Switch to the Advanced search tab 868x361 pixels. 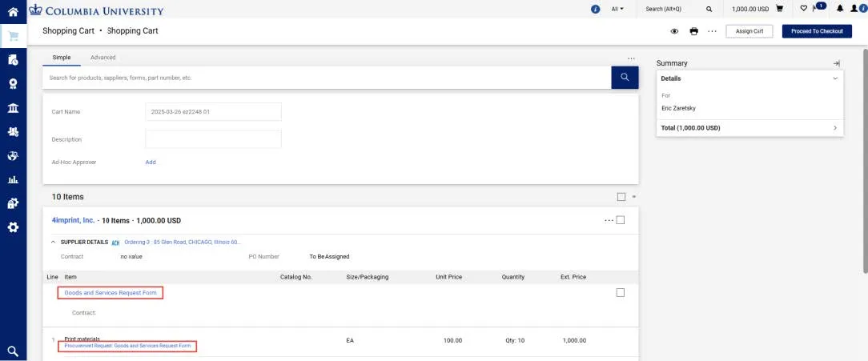[x=103, y=58]
